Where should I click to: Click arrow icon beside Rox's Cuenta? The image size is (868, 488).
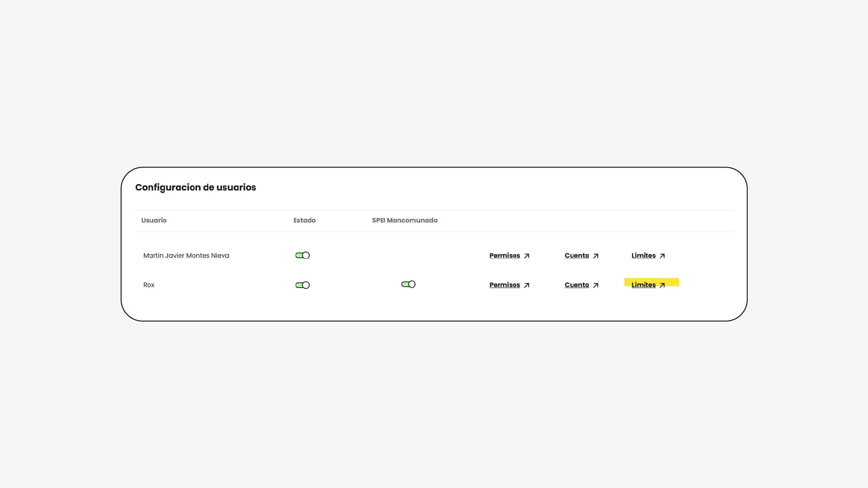(x=596, y=285)
